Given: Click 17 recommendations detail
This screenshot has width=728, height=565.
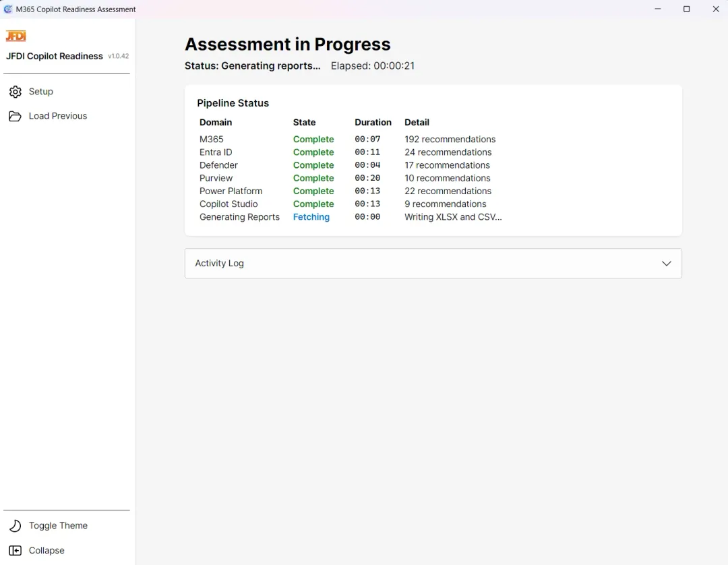Looking at the screenshot, I should 447,165.
